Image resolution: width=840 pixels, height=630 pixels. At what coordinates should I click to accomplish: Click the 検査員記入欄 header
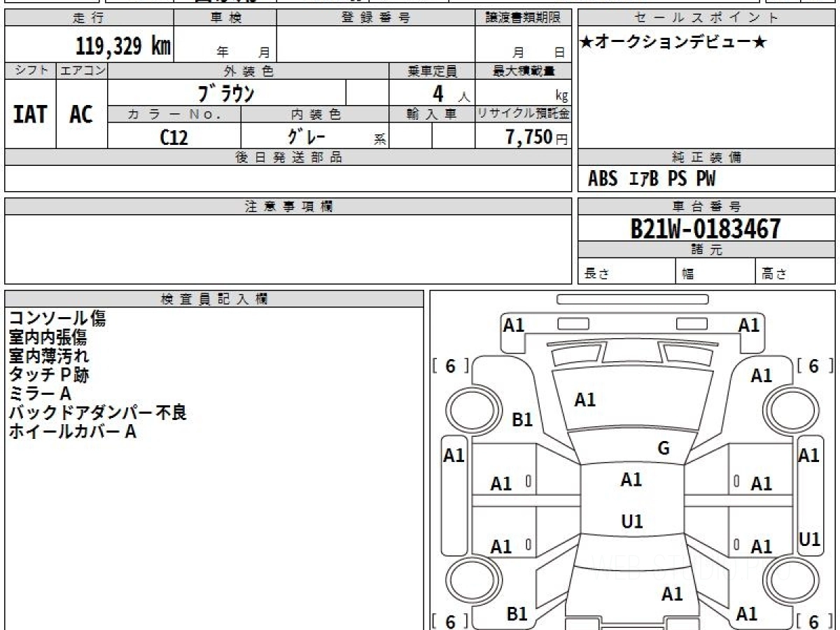tap(214, 299)
